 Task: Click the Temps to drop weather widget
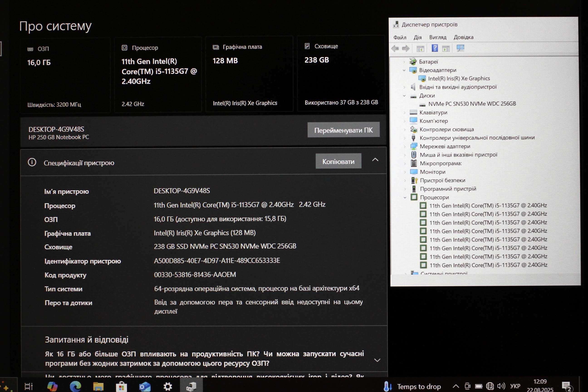click(412, 387)
